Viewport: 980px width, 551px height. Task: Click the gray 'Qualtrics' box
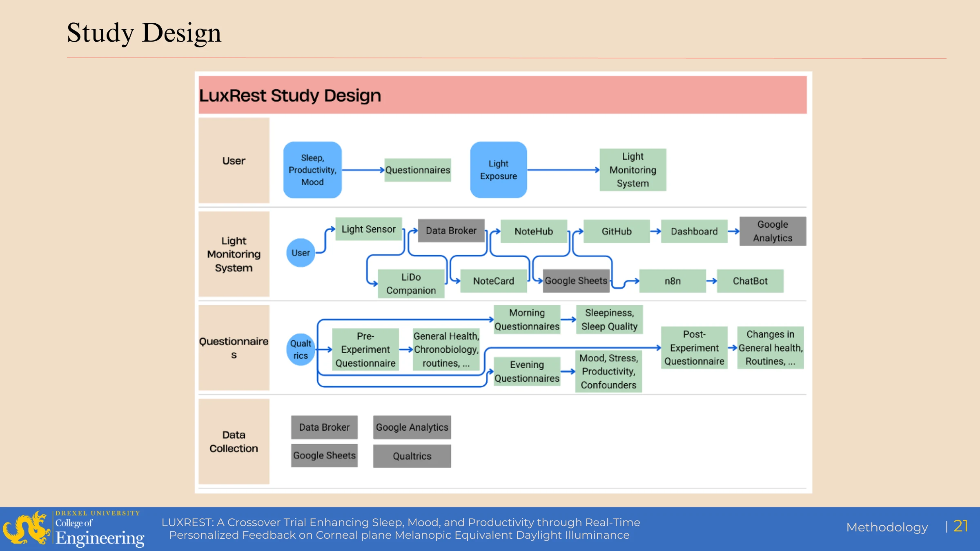(412, 456)
